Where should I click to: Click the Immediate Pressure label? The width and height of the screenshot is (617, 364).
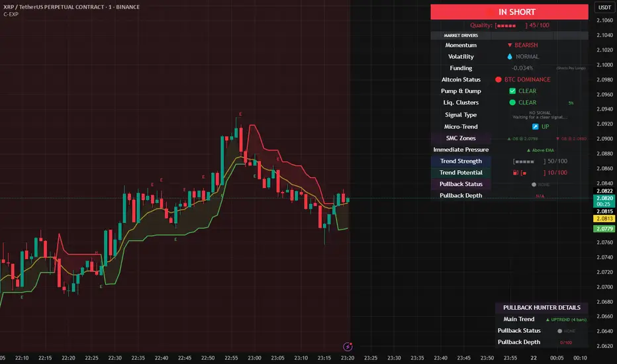(461, 150)
